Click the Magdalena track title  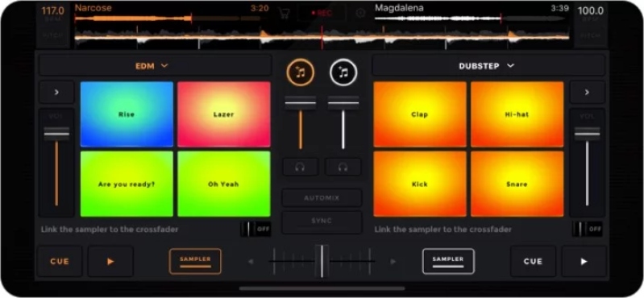tap(399, 8)
